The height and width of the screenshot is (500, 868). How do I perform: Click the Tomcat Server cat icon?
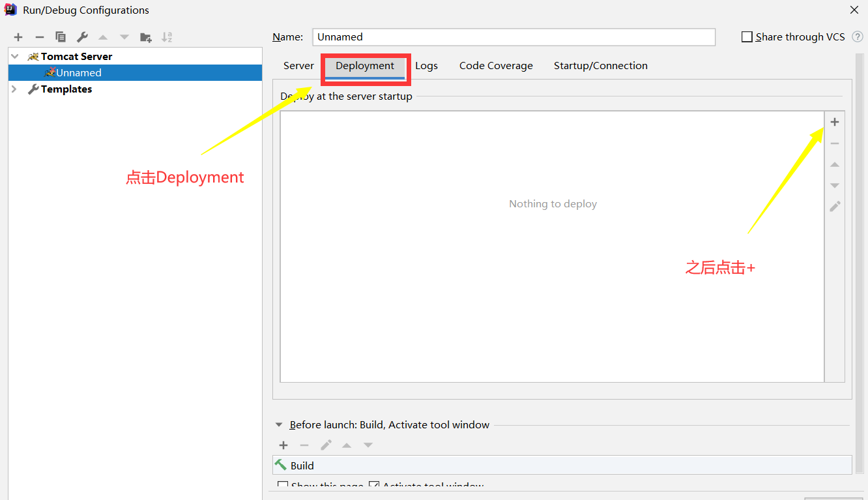[x=33, y=57]
